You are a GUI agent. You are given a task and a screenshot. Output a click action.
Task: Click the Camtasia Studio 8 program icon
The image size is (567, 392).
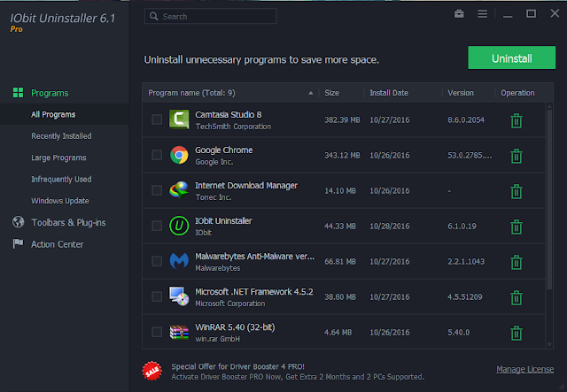179,119
